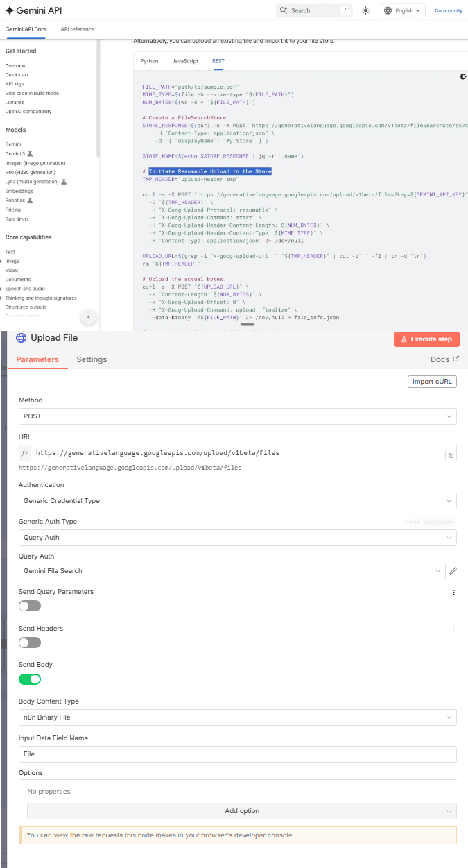Switch to the Settings tab

coord(92,359)
